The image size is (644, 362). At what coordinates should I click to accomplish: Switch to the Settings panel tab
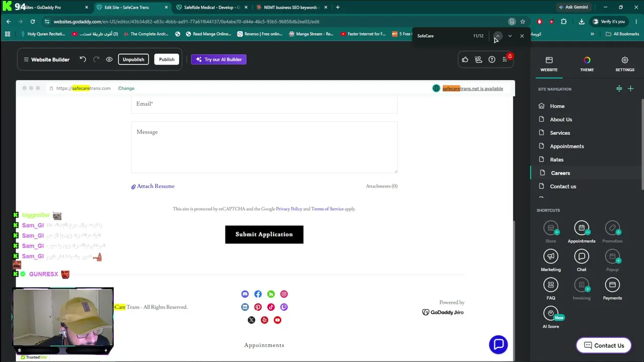[x=625, y=64]
